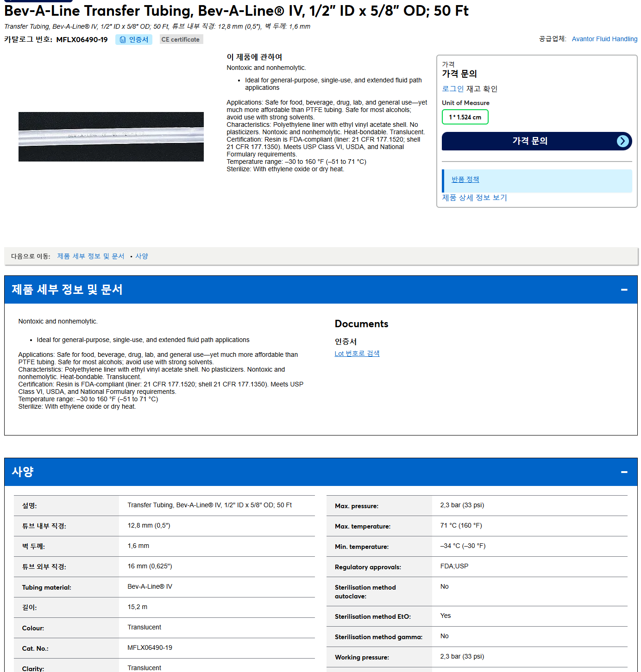
Task: Select the 1 * 1.524 cm unit option
Action: coord(465,117)
